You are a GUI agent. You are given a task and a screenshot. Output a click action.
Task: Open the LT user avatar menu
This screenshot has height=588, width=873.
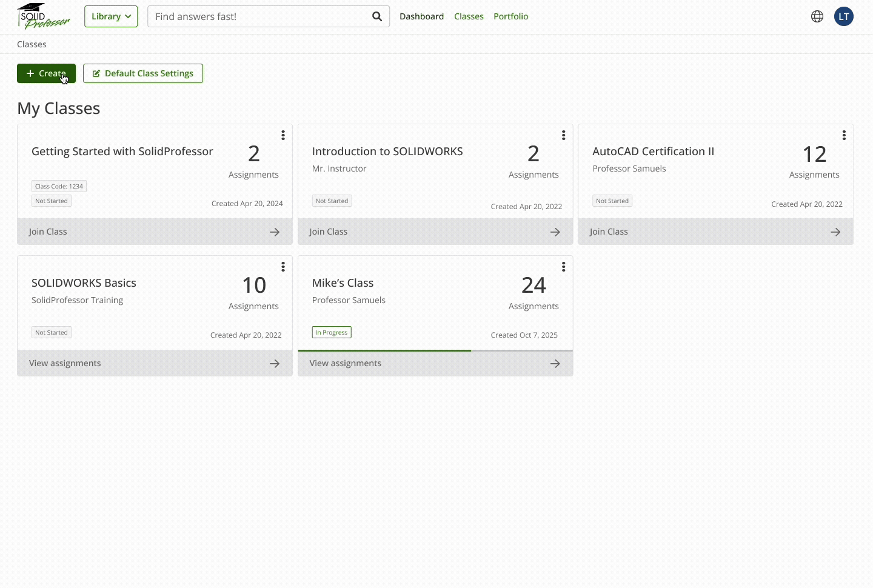point(844,16)
